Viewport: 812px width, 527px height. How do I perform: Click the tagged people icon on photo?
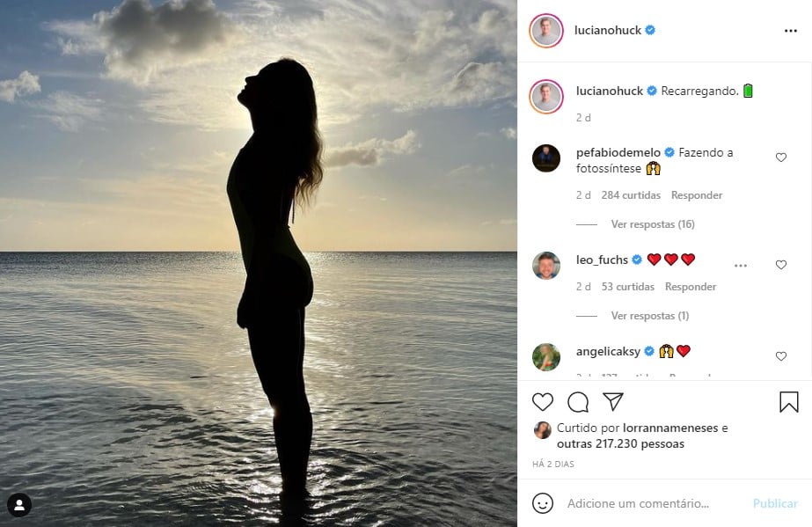(x=19, y=504)
